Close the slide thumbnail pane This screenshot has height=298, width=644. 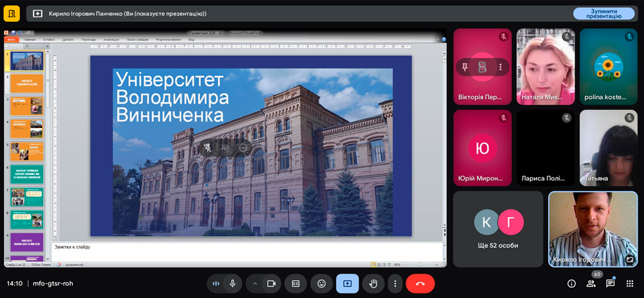47,46
